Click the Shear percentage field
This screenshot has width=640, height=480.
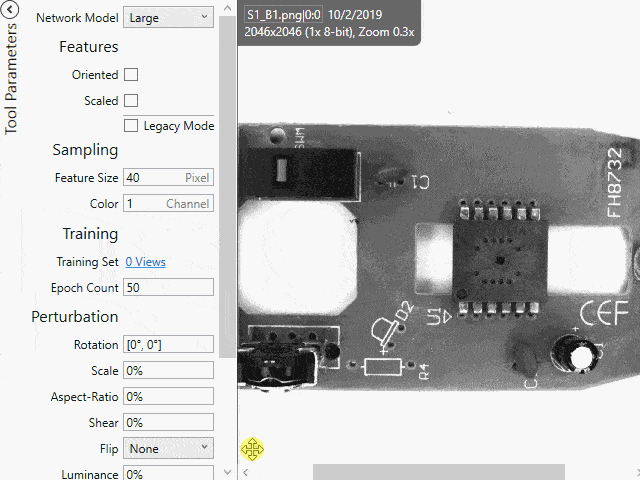(168, 423)
